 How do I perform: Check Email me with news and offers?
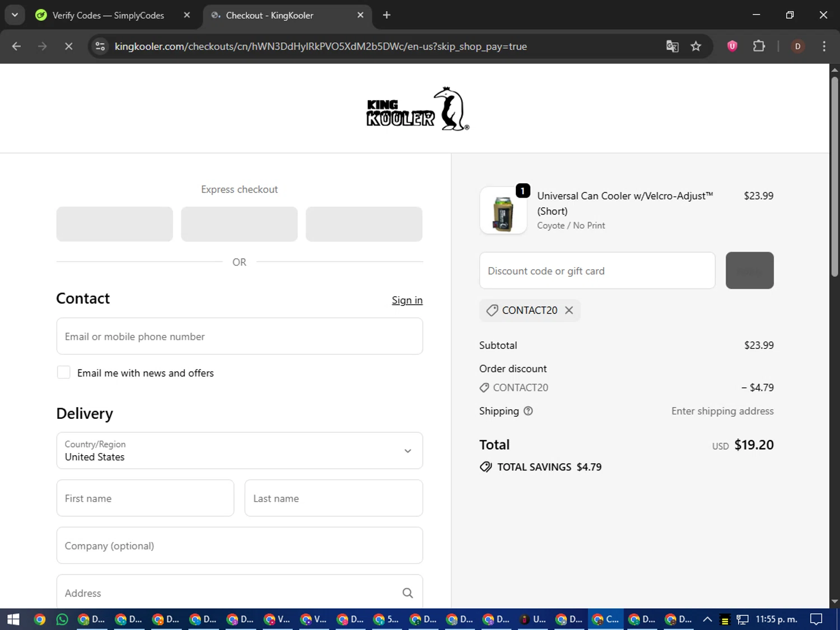[x=64, y=372]
